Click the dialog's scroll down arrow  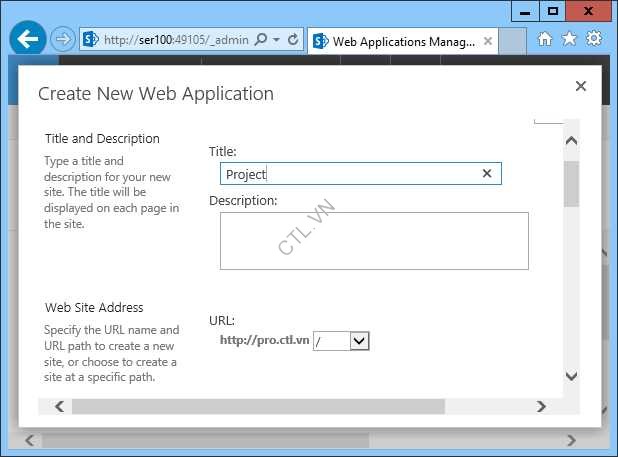(x=571, y=376)
